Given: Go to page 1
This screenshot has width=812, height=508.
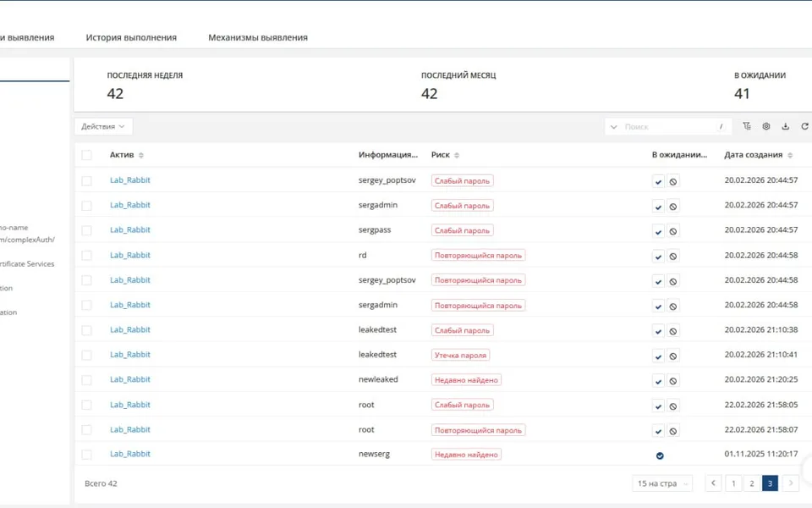Looking at the screenshot, I should point(733,483).
